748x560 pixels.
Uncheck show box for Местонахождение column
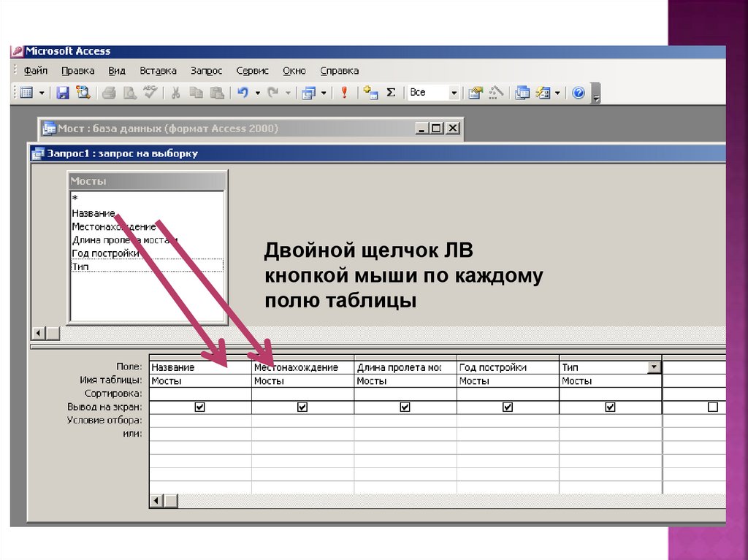click(x=302, y=407)
